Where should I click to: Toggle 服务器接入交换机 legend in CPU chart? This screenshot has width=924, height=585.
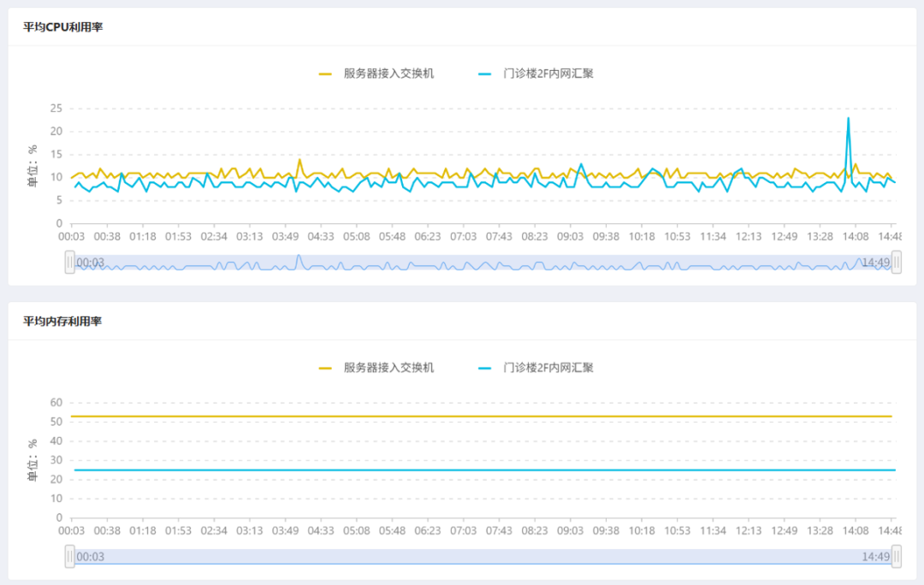point(376,74)
